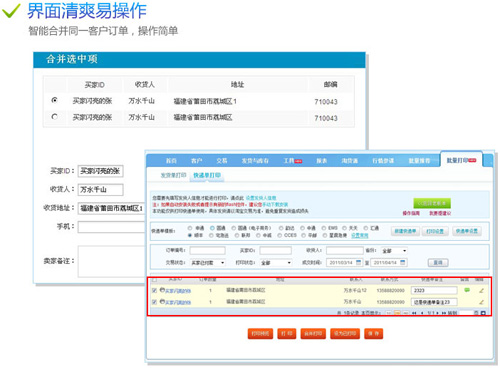The height and width of the screenshot is (372, 500).
Task: Click the blue square icon at pagination bar's end
Action: pyautogui.click(x=483, y=313)
